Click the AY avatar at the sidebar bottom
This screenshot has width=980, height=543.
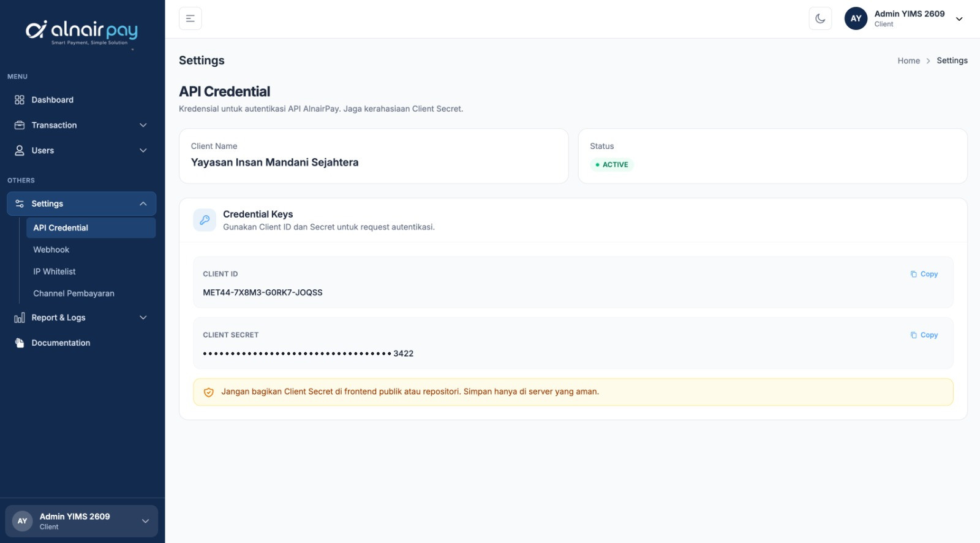click(x=23, y=521)
